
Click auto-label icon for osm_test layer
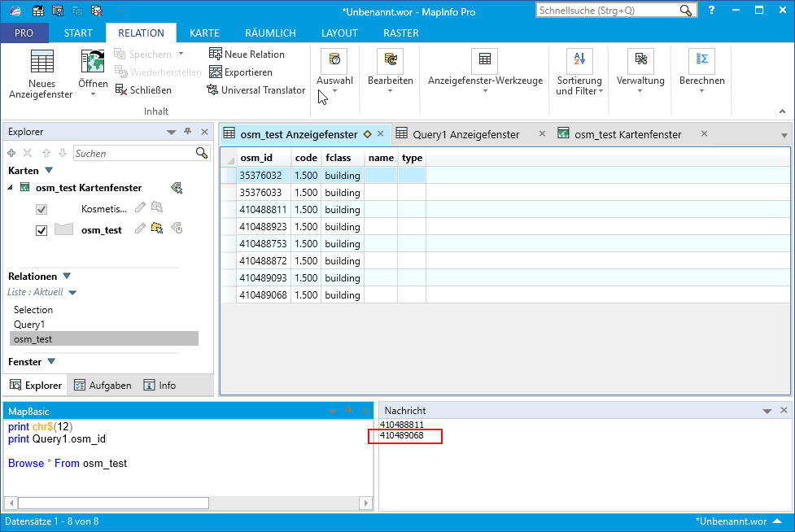(177, 229)
